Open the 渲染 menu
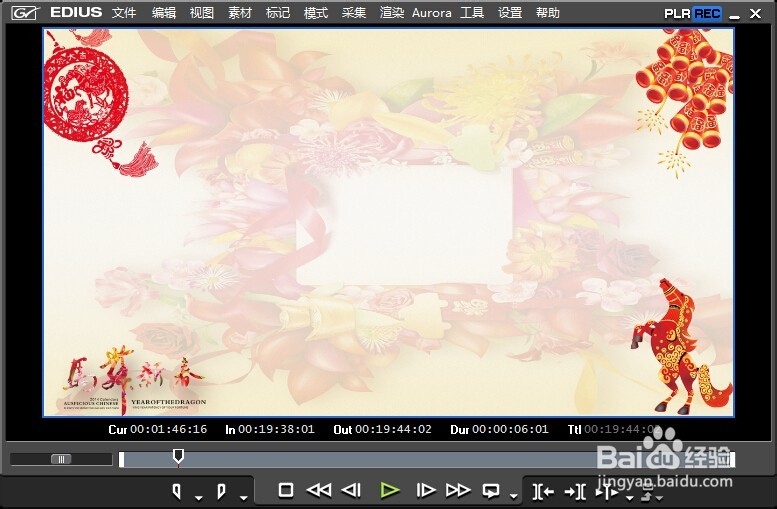Image resolution: width=777 pixels, height=509 pixels. 392,12
